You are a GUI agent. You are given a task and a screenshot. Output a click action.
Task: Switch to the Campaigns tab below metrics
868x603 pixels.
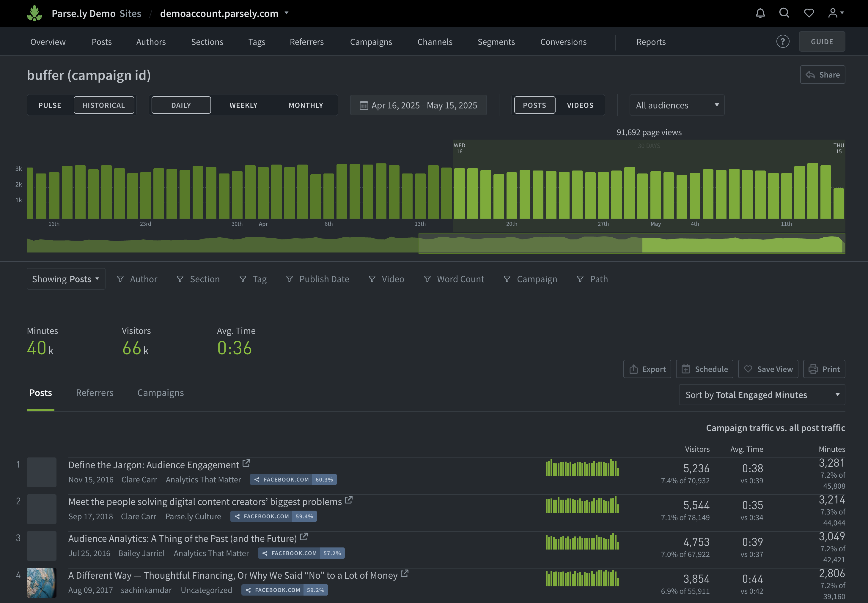[160, 393]
